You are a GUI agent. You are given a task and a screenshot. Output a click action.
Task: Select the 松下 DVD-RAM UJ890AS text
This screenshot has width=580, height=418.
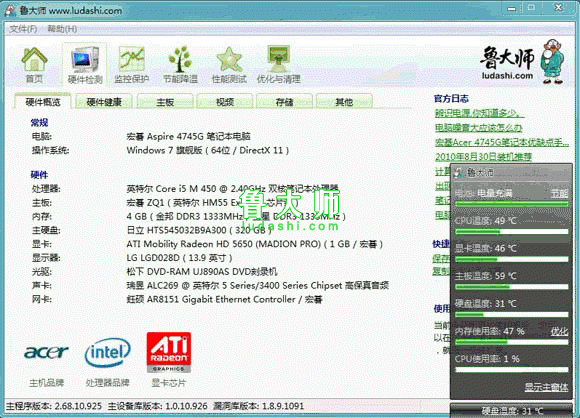point(202,272)
